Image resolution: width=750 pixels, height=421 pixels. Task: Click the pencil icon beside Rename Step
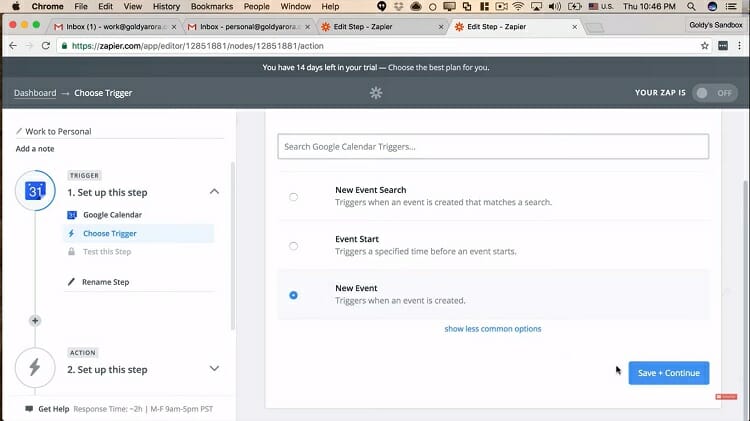(x=71, y=282)
